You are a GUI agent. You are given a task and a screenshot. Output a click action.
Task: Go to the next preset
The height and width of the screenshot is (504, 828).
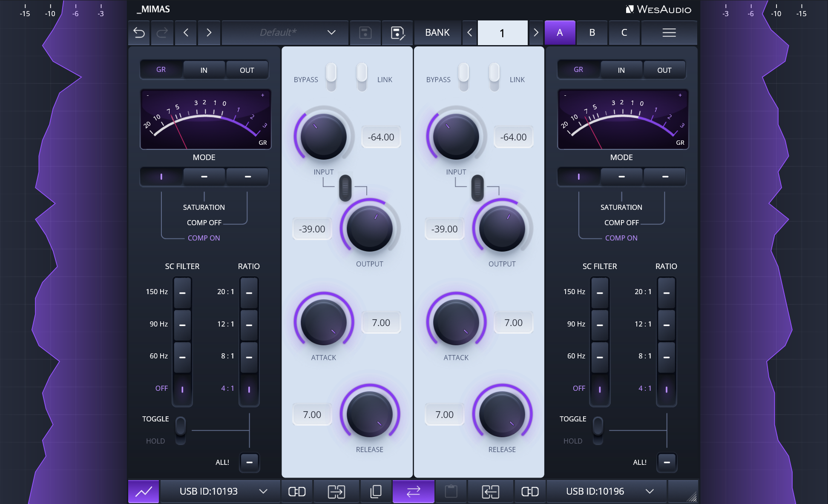209,33
